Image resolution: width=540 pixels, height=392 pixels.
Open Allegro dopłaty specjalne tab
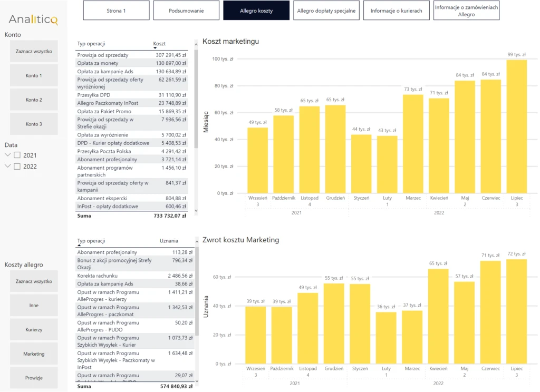(x=326, y=11)
